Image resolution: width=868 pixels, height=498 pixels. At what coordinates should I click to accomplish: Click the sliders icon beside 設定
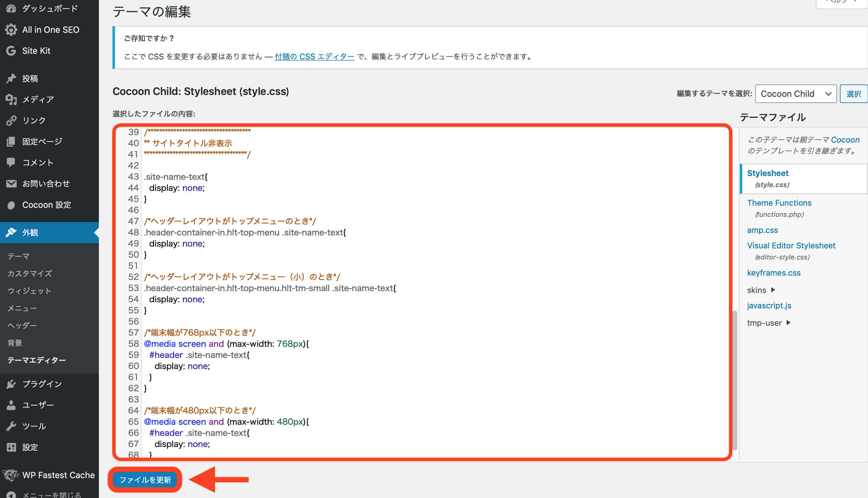(11, 447)
